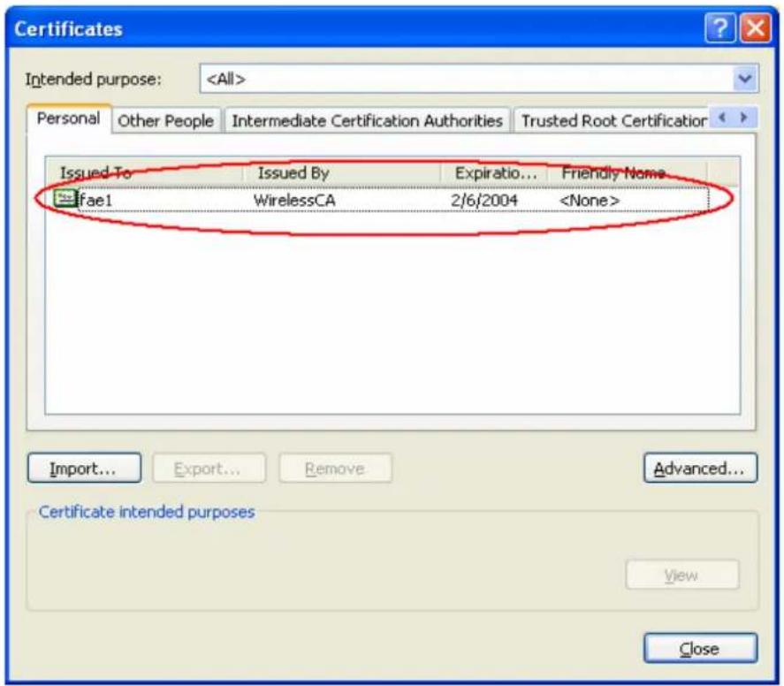This screenshot has height=686, width=784.
Task: Open Trusted Root Certification tab
Action: click(613, 120)
